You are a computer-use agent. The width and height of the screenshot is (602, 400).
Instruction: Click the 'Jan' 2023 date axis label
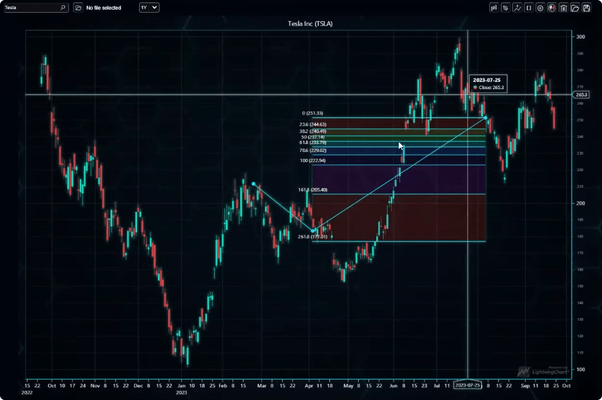[x=181, y=385]
